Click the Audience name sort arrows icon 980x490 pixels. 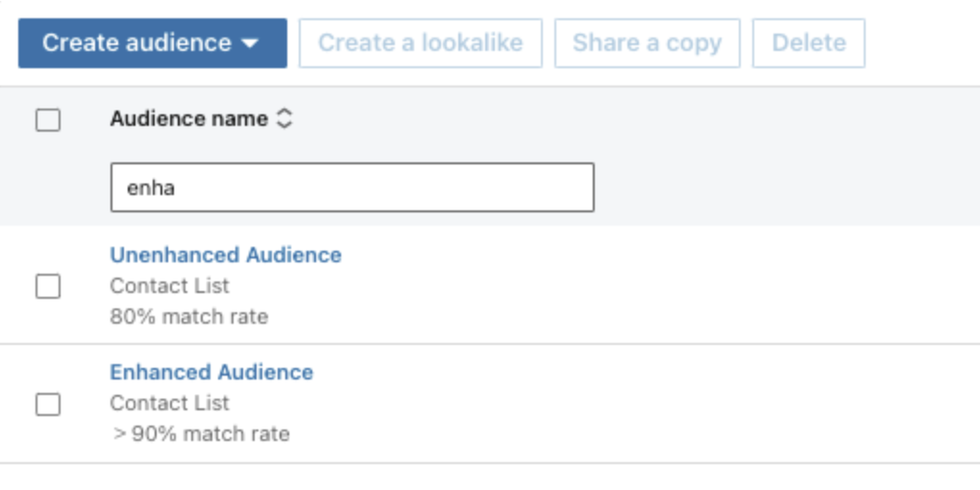pos(284,118)
